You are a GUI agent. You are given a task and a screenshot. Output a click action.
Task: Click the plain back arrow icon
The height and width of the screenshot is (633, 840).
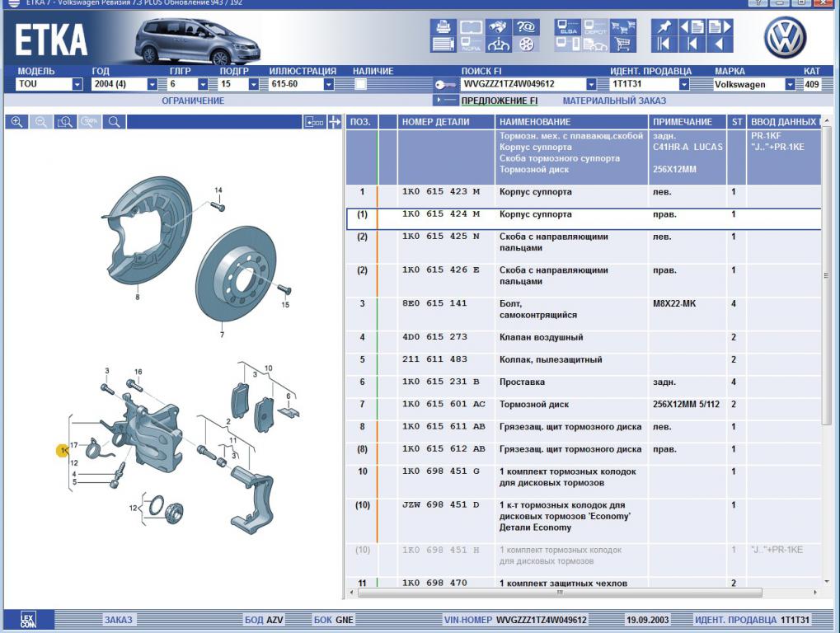click(x=720, y=45)
